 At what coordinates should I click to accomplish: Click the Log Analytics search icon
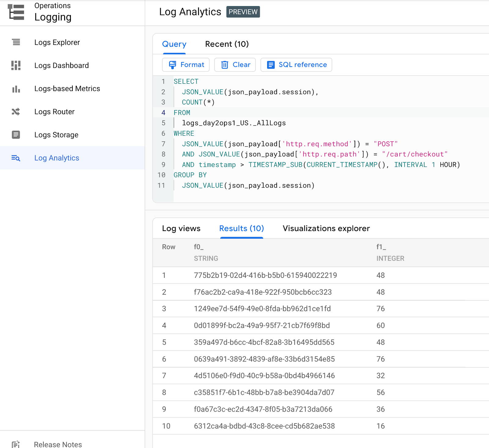coord(16,158)
